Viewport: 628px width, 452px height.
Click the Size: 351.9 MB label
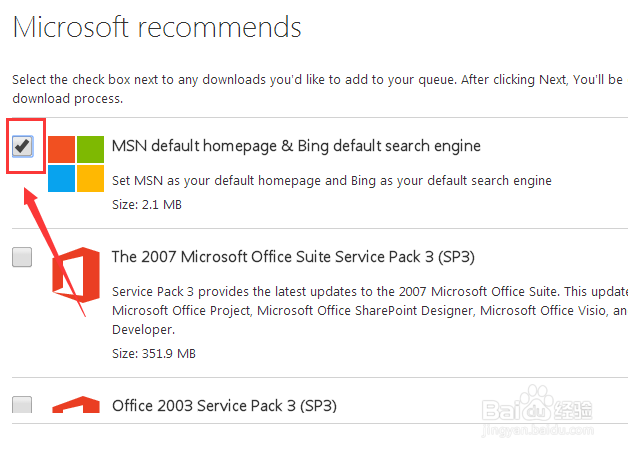[154, 354]
